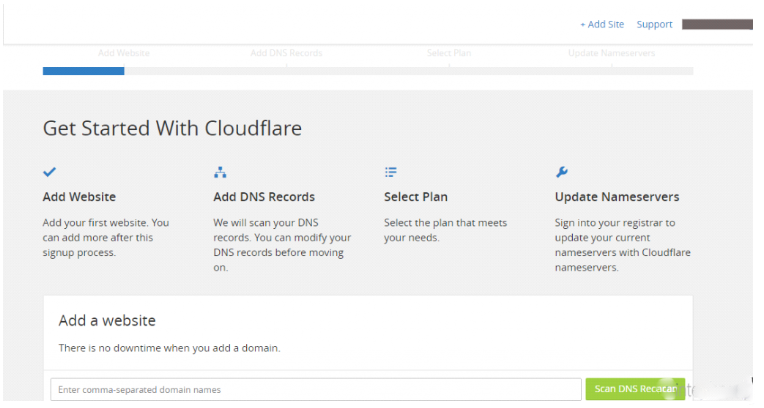Select the Add Website progress step
The width and height of the screenshot is (764, 408).
point(124,53)
